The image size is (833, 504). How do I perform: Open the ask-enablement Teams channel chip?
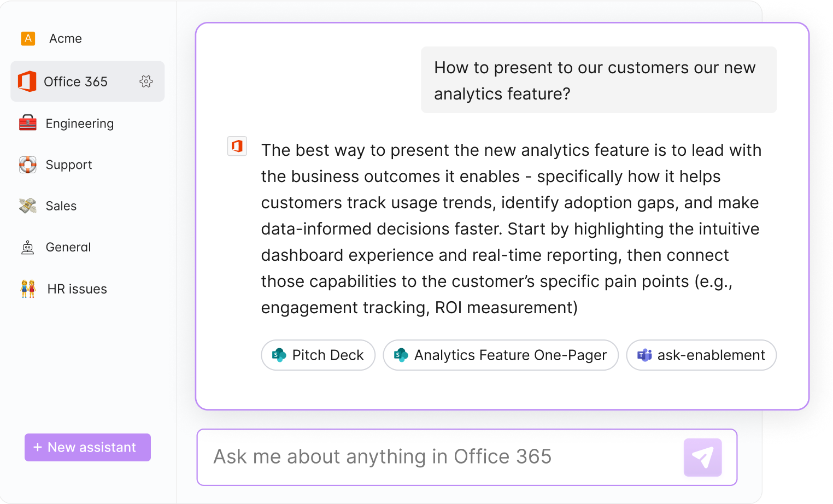[x=701, y=355]
